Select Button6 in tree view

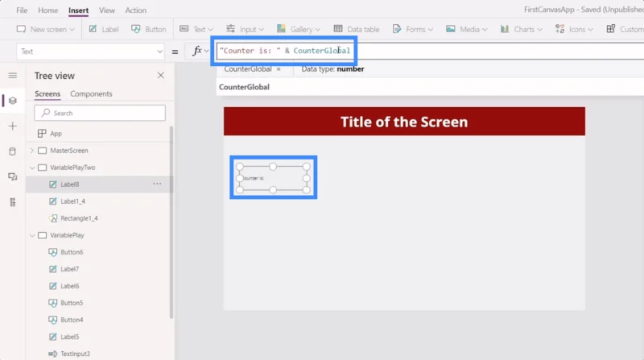tap(72, 252)
